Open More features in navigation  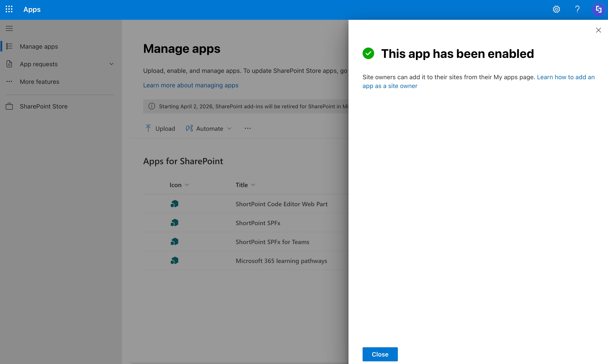point(39,82)
